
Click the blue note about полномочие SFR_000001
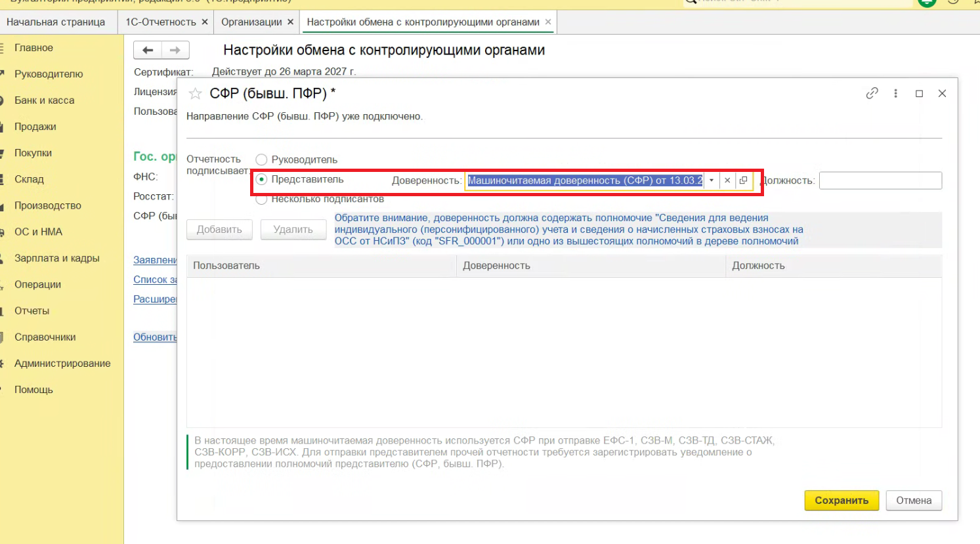pos(569,230)
